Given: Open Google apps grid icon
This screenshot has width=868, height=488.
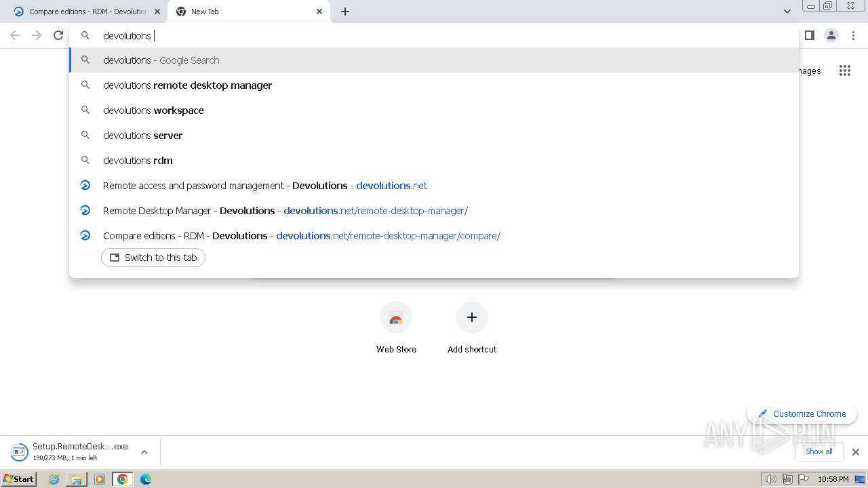Looking at the screenshot, I should [x=844, y=70].
